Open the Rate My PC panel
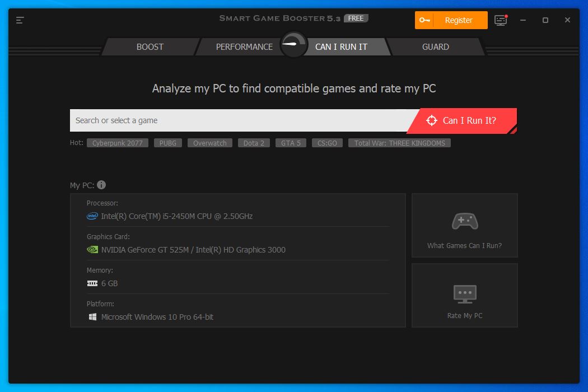The height and width of the screenshot is (392, 588). [x=465, y=295]
